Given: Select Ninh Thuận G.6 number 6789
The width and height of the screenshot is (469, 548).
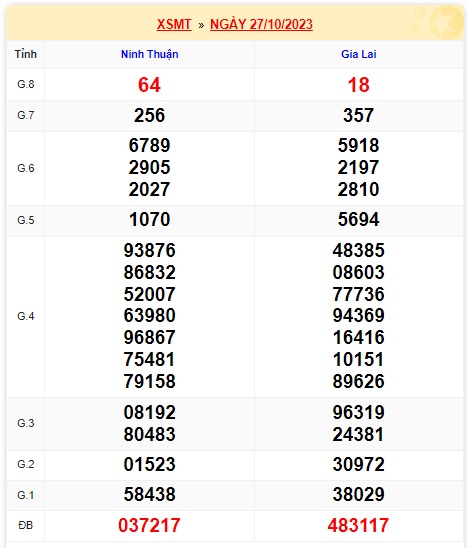Looking at the screenshot, I should [x=149, y=145].
